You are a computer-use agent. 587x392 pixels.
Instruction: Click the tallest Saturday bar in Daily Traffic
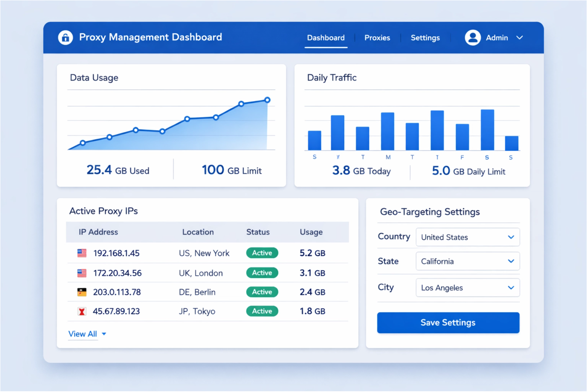coord(487,130)
